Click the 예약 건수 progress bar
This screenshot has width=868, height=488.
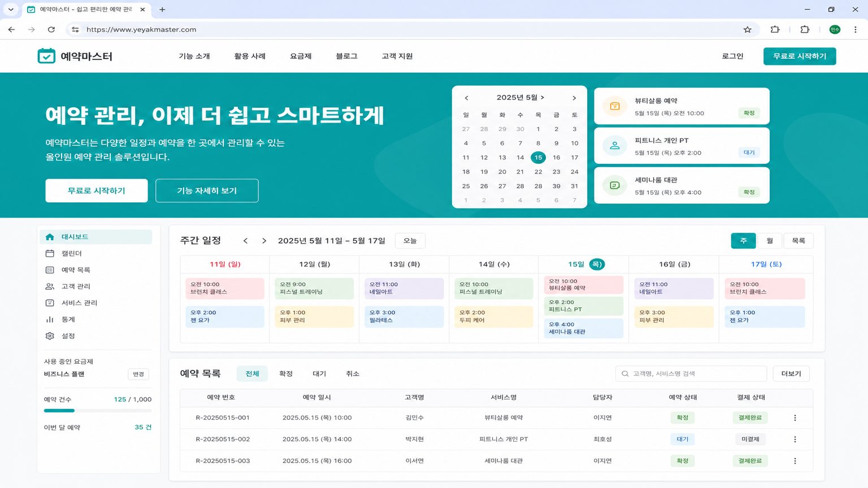(98, 411)
